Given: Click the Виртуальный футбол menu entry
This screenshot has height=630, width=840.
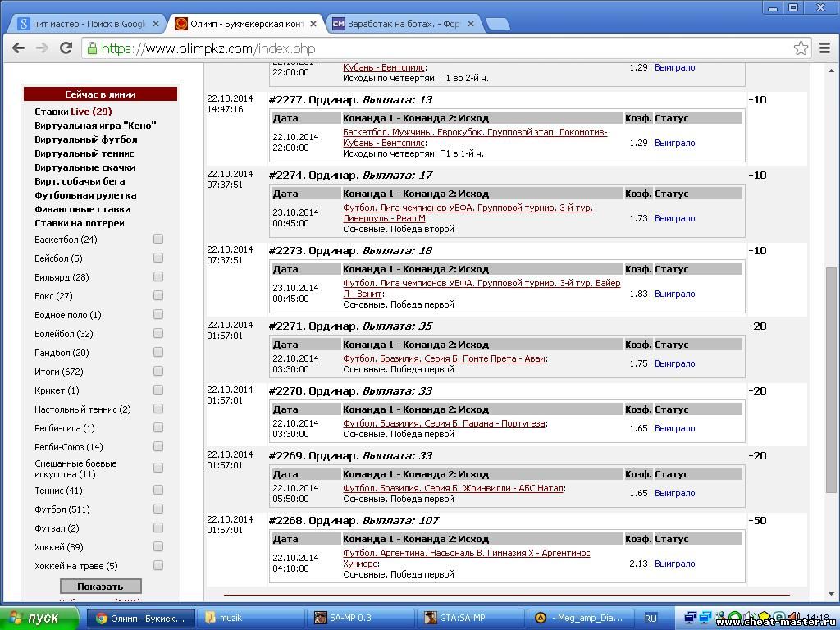Looking at the screenshot, I should 84,139.
